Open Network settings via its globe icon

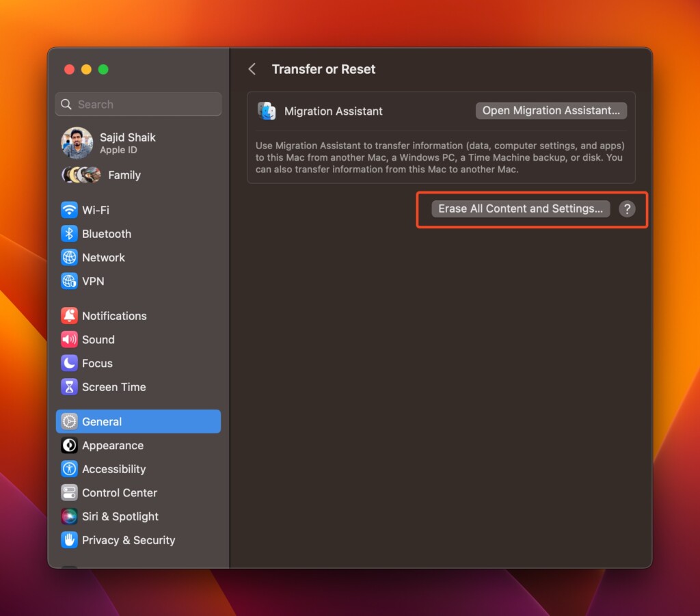click(69, 258)
